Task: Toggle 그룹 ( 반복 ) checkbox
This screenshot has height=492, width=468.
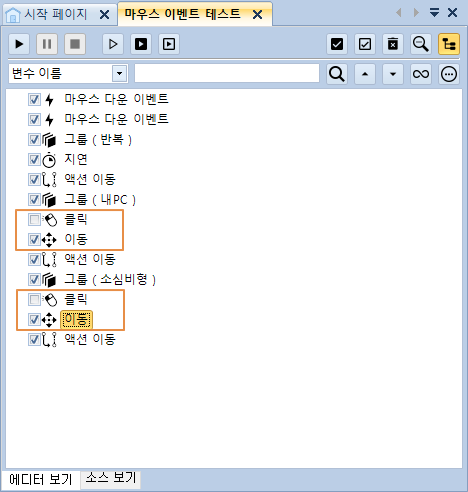Action: tap(34, 139)
